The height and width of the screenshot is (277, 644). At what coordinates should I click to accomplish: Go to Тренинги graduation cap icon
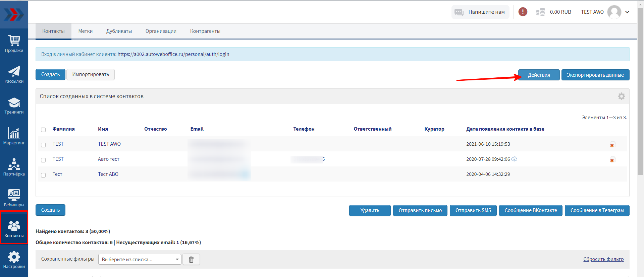[14, 106]
